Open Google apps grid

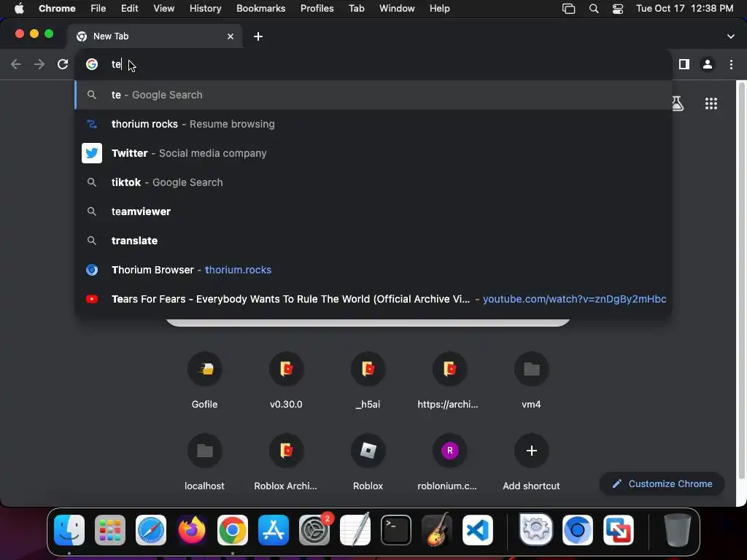click(x=711, y=104)
